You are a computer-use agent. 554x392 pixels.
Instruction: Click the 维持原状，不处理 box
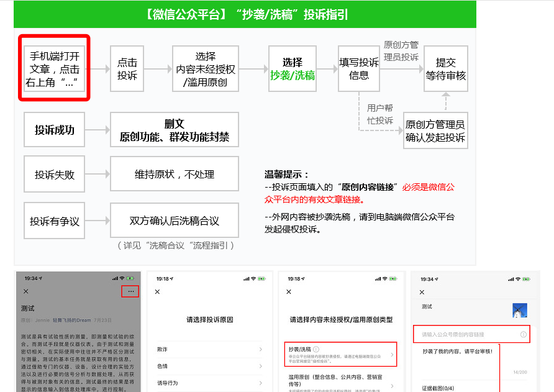(174, 174)
